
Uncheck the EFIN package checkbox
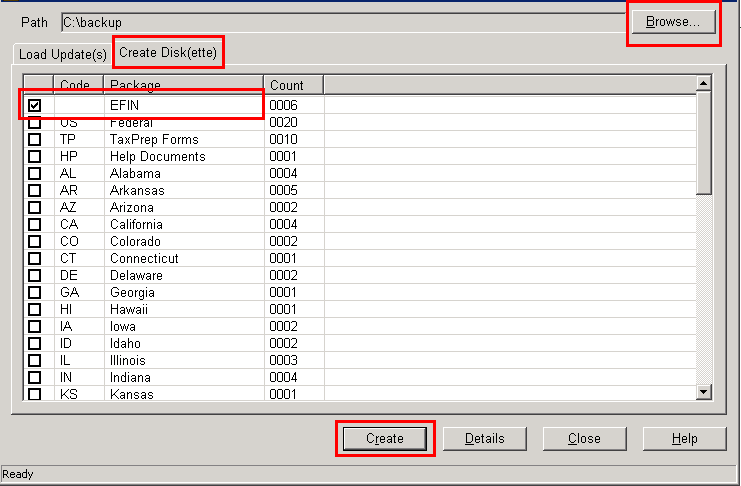[35, 105]
